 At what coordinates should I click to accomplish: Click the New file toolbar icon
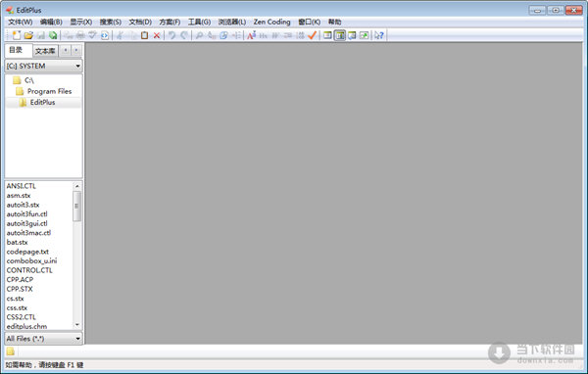tap(17, 35)
